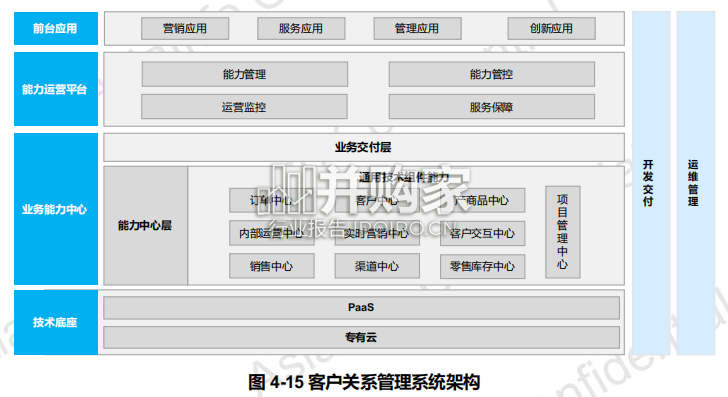The height and width of the screenshot is (397, 728).
Task: Click the 运营监控 box
Action: (x=244, y=107)
